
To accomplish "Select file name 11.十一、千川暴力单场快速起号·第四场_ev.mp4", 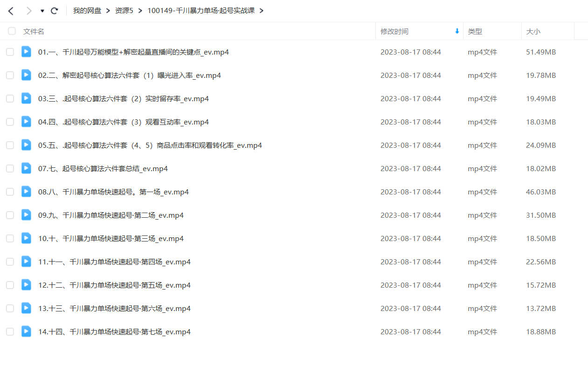I will click(x=114, y=262).
